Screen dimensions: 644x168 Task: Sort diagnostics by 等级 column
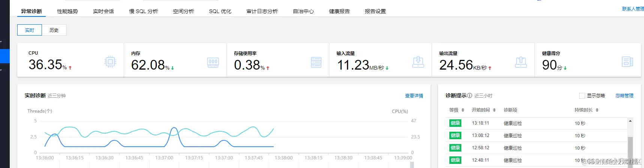click(463, 110)
